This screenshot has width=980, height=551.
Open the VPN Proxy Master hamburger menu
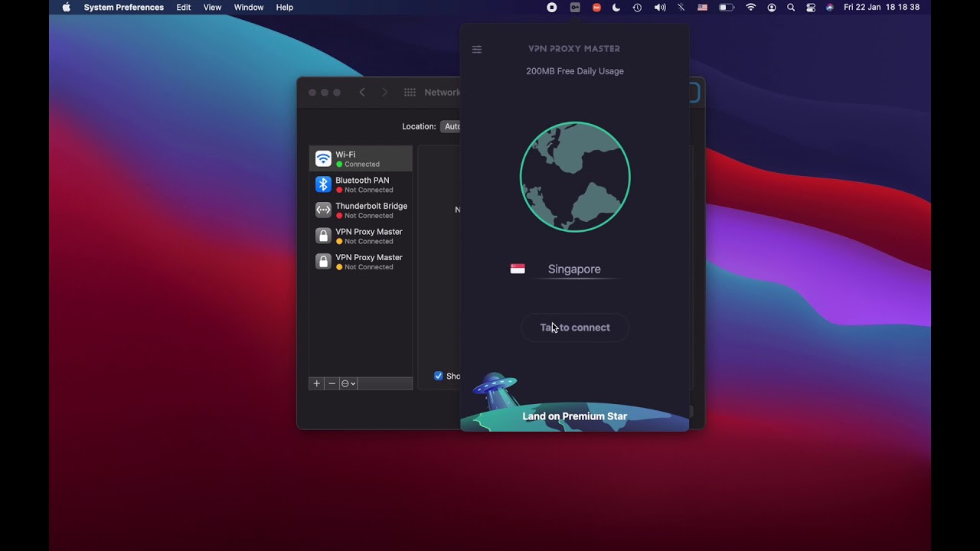(x=476, y=50)
